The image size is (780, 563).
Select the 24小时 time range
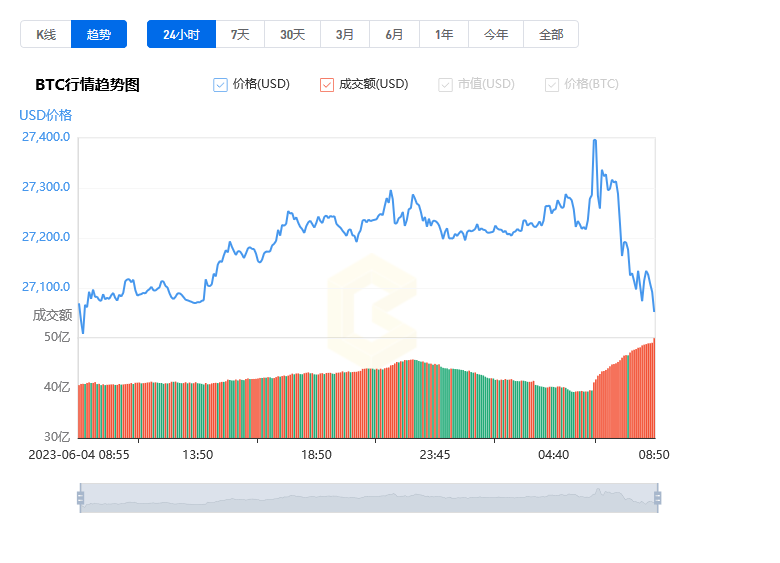pyautogui.click(x=181, y=34)
